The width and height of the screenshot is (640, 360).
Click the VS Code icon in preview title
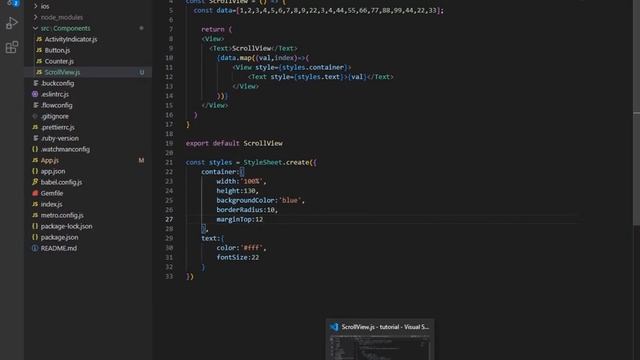(334, 327)
